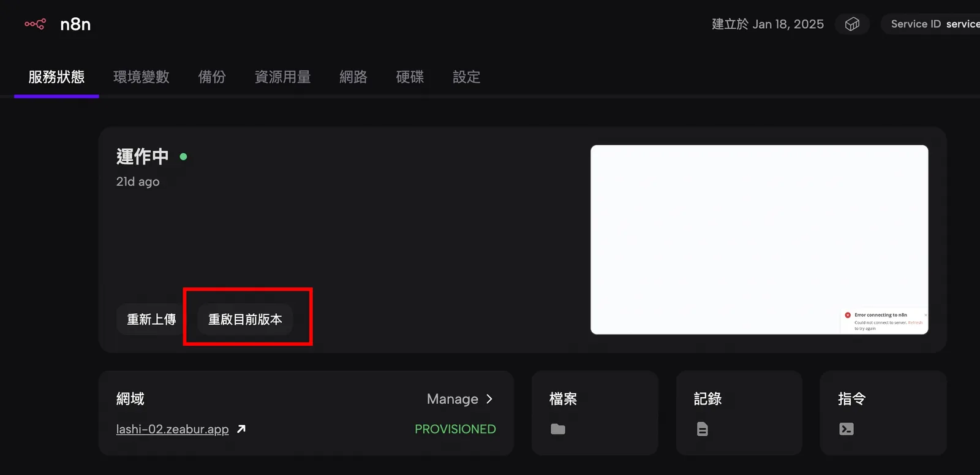Click the n8n logo icon
980x475 pixels.
[x=35, y=24]
